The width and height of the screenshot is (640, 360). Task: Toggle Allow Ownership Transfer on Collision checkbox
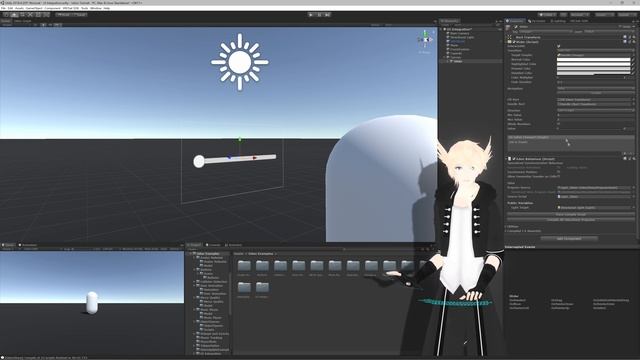559,176
